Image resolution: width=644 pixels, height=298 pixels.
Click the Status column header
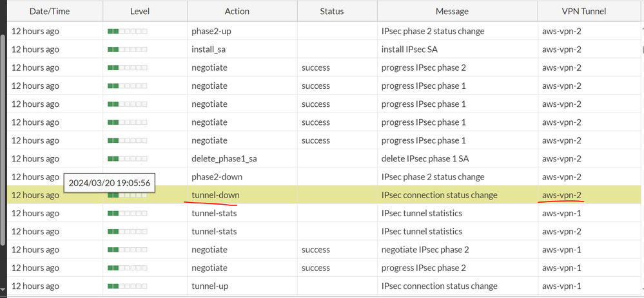pyautogui.click(x=331, y=11)
